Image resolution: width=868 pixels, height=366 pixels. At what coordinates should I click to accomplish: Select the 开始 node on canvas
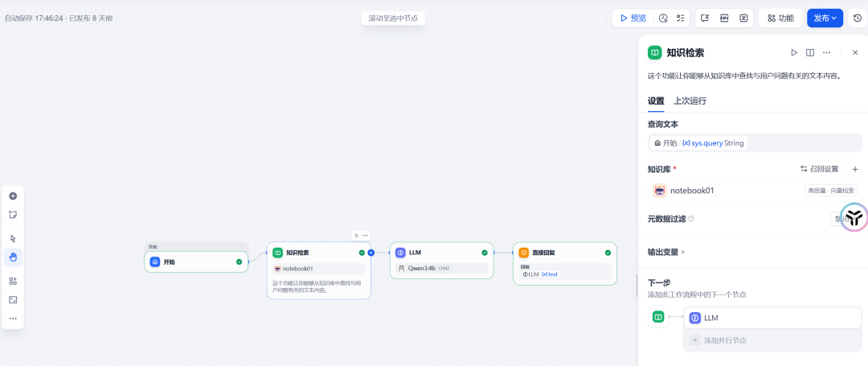[196, 262]
